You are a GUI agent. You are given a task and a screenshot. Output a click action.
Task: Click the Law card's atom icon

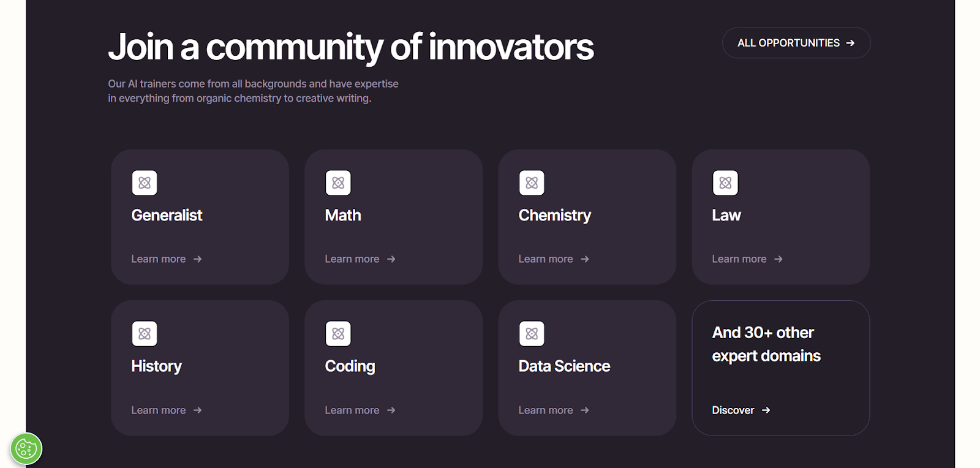click(725, 183)
